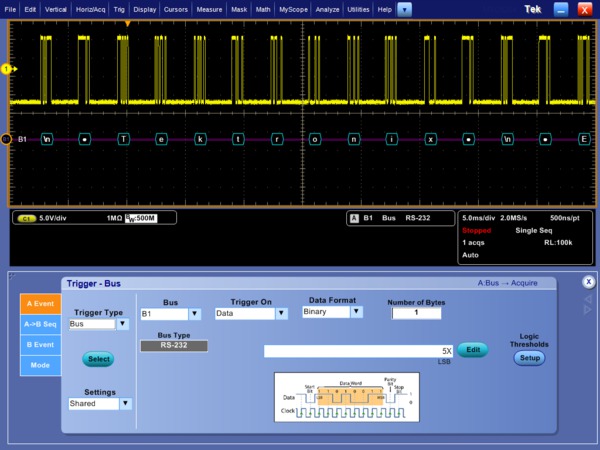The height and width of the screenshot is (450, 600).
Task: Click the orange trigger position marker
Action: pos(127,21)
